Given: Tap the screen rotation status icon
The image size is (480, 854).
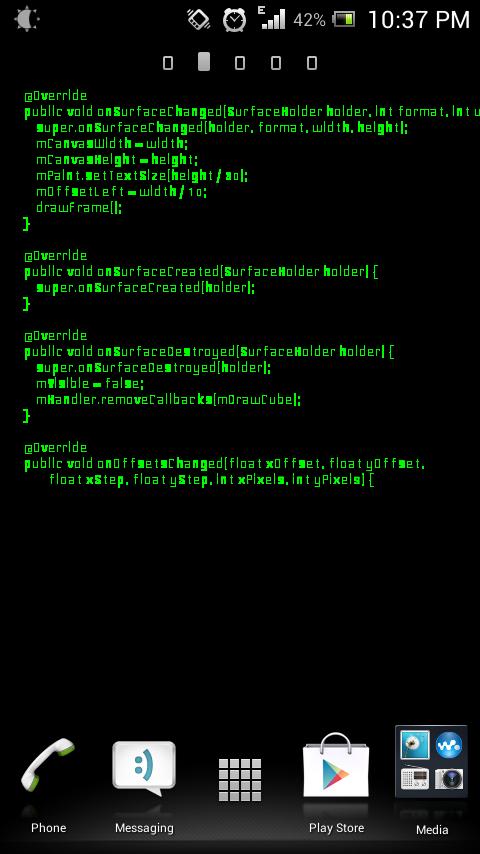Looking at the screenshot, I should coord(199,20).
